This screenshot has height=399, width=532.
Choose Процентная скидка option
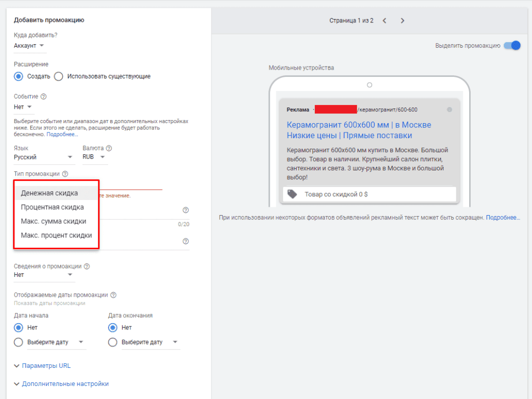[56, 207]
